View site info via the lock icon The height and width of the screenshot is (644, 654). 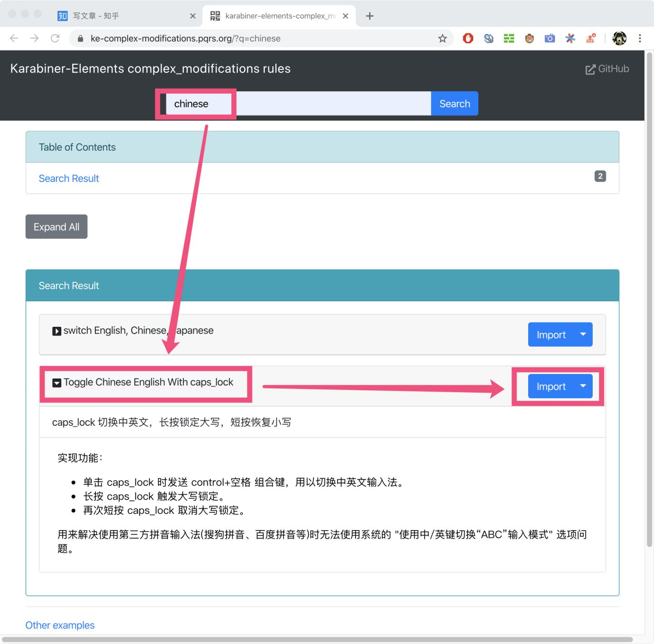point(80,39)
